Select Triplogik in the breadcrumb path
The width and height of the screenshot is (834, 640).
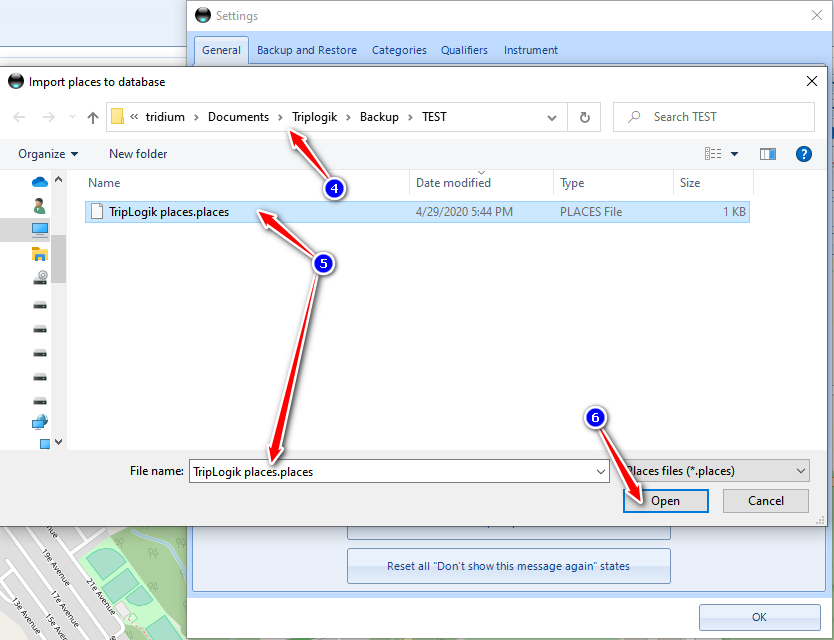click(314, 117)
